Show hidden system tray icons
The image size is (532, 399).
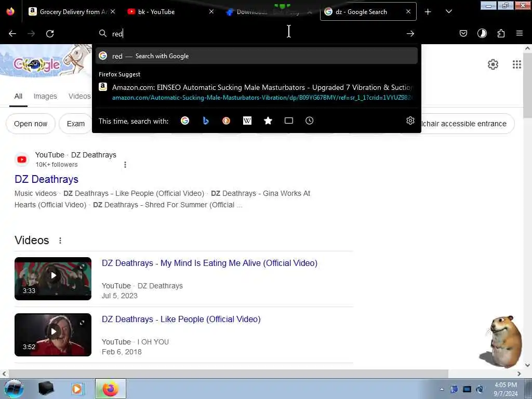442,389
